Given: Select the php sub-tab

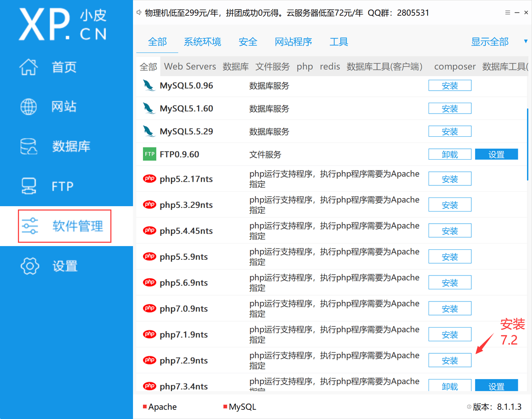Looking at the screenshot, I should tap(305, 67).
